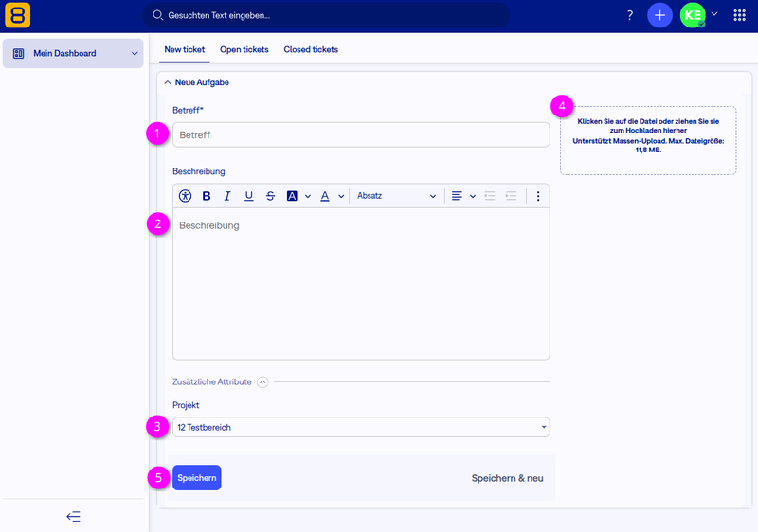Switch to the New ticket tab
The width and height of the screenshot is (758, 532).
click(184, 50)
